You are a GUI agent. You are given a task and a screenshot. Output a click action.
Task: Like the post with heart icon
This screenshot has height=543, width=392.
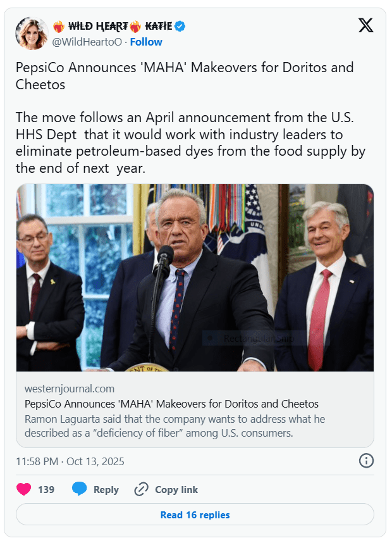pos(24,489)
